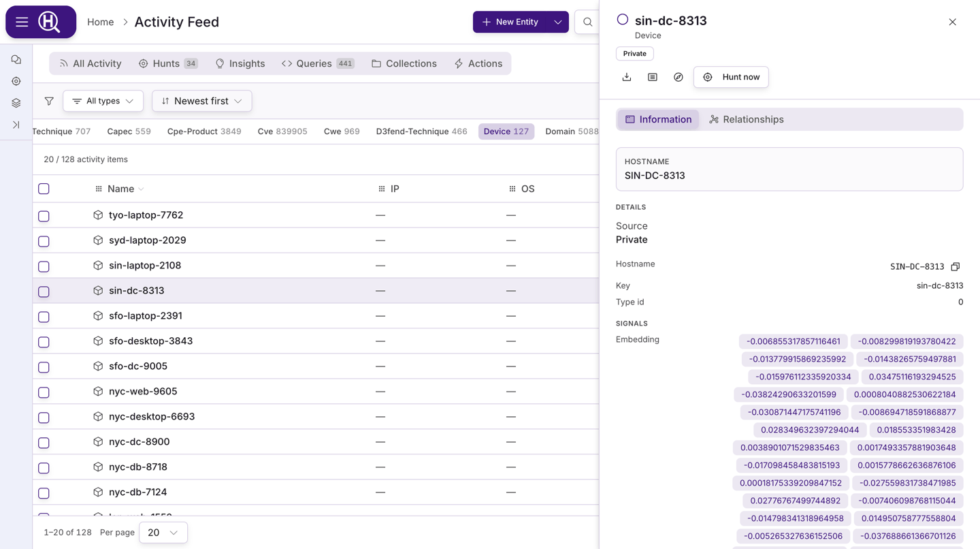Download the sin-dc-8313 entity

pos(627,77)
